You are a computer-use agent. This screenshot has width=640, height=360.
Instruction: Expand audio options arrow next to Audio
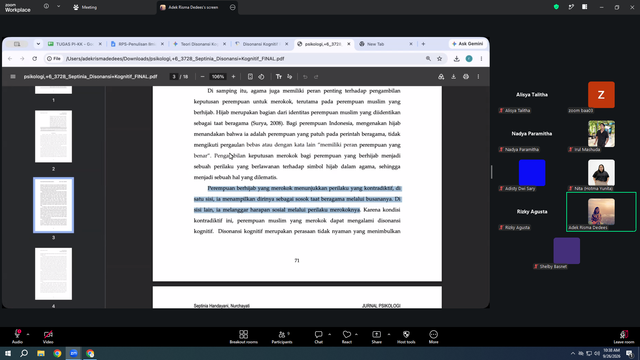tap(28, 334)
